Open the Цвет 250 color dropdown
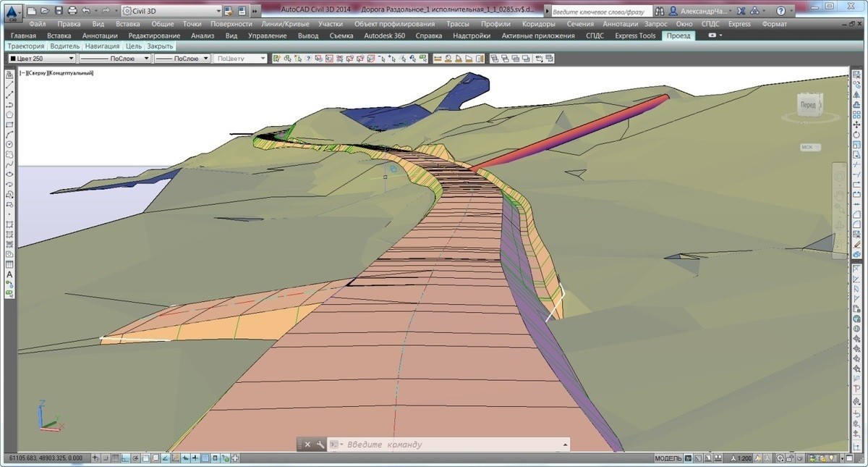The image size is (868, 467). point(71,58)
